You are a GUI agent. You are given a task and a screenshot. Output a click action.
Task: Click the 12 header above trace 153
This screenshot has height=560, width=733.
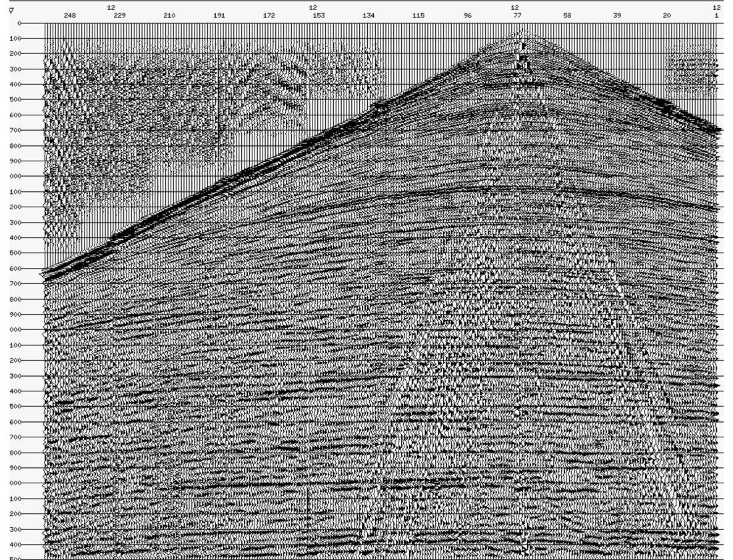(313, 7)
